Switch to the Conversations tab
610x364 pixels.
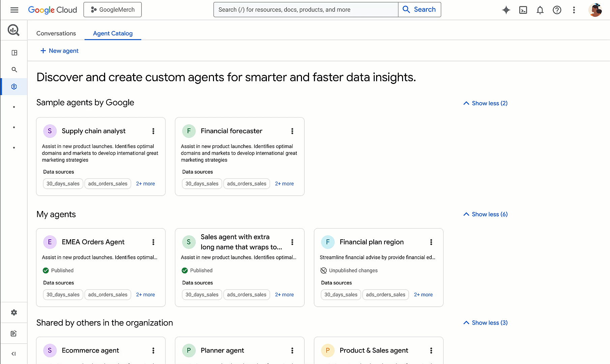point(56,33)
